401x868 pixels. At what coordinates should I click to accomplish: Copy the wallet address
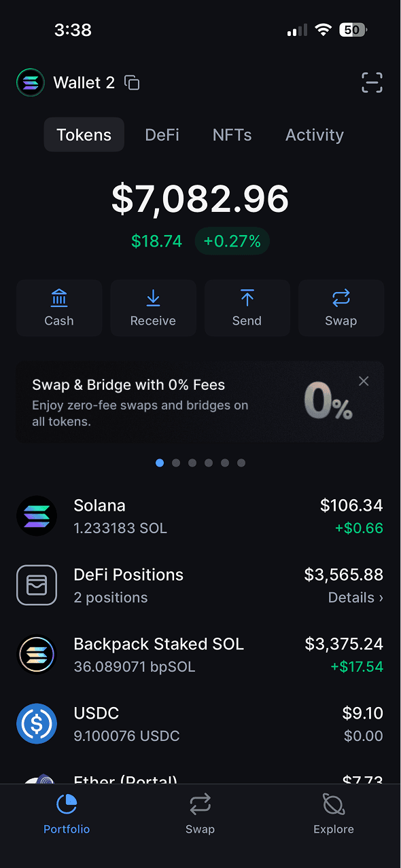pyautogui.click(x=131, y=82)
